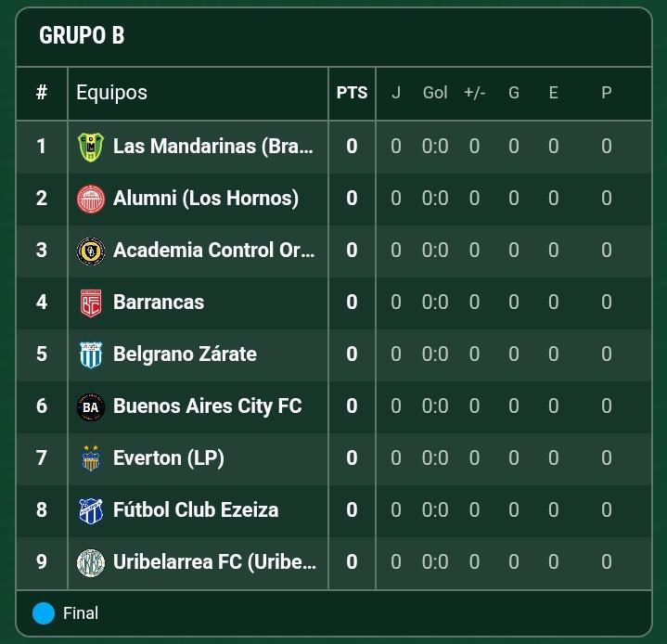Image resolution: width=667 pixels, height=644 pixels.
Task: Click the +/- goal difference header
Action: pyautogui.click(x=474, y=93)
